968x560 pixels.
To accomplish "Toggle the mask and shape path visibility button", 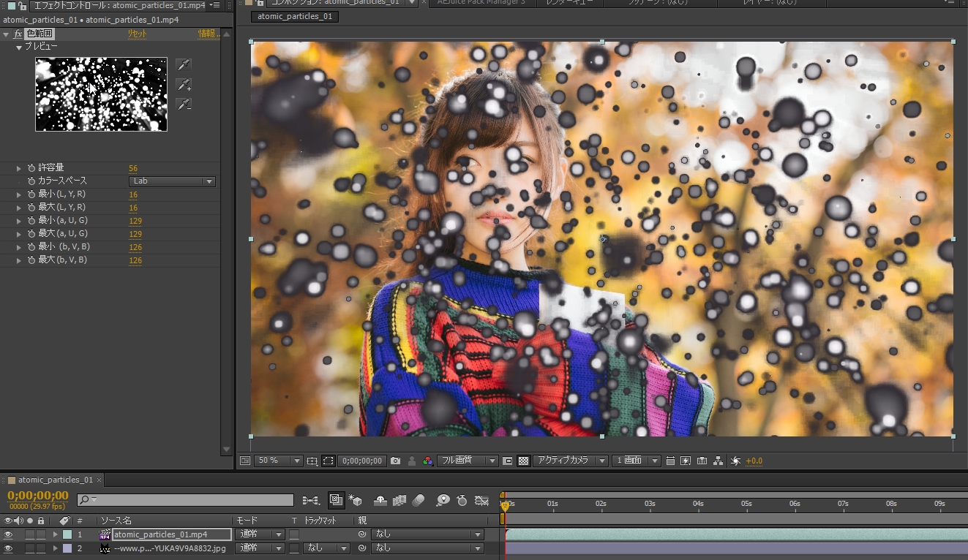I will (329, 461).
